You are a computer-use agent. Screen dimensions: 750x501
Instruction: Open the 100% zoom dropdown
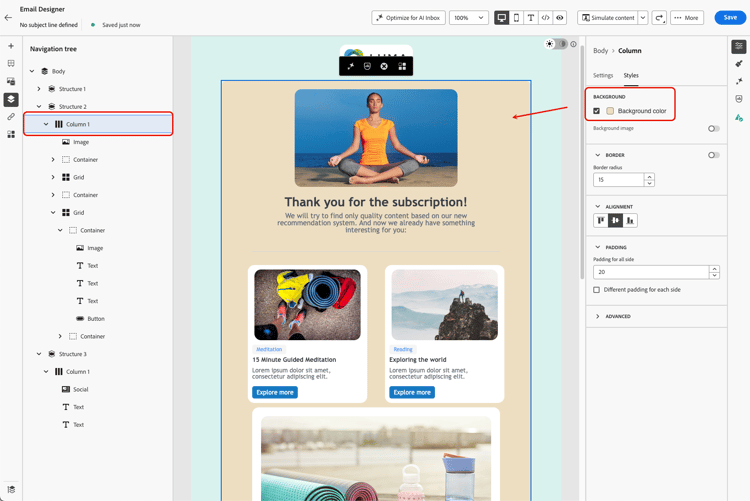(469, 18)
